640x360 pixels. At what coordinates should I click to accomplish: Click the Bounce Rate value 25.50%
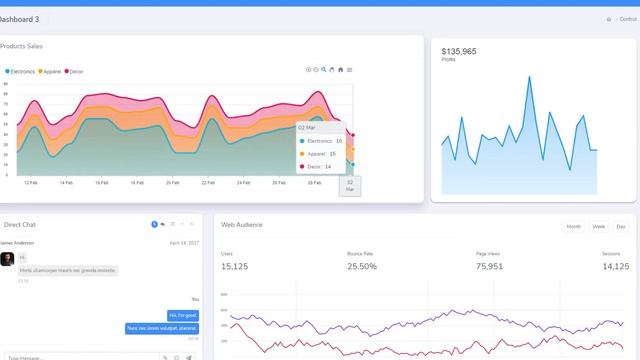coord(362,267)
